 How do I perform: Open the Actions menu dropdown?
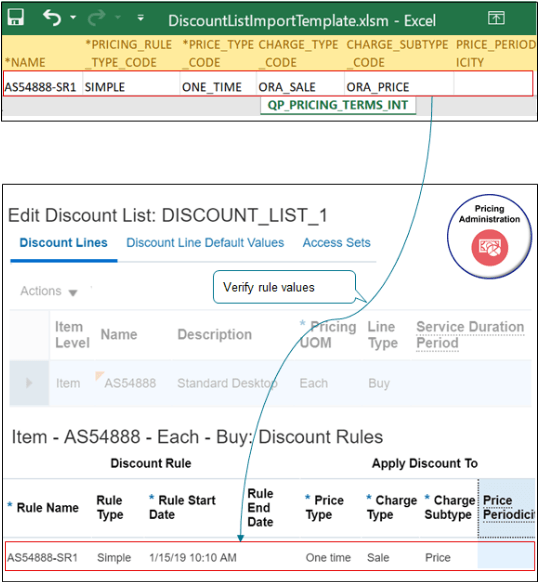point(49,291)
